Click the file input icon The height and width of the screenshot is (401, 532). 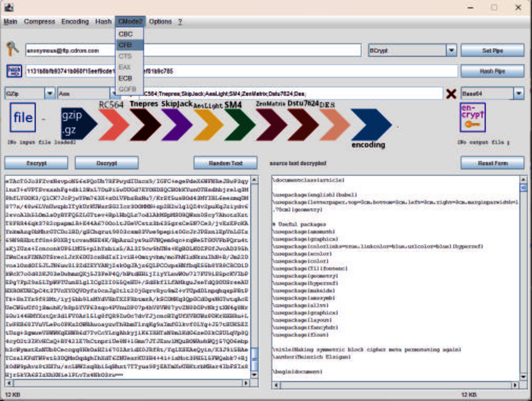(23, 117)
